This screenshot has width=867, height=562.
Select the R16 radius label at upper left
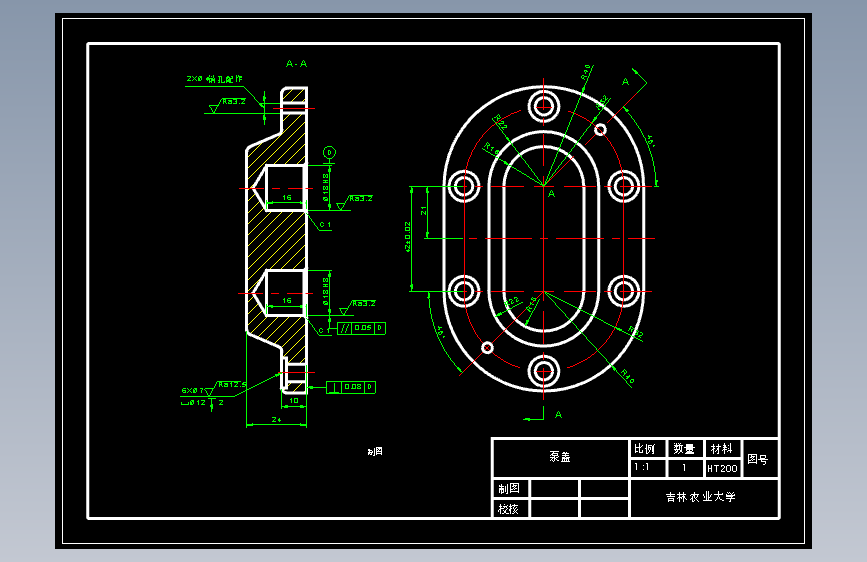pyautogui.click(x=492, y=149)
